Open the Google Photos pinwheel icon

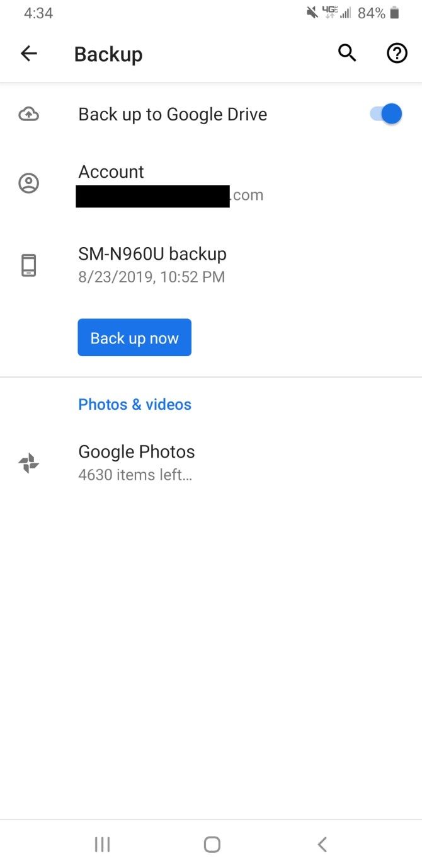[x=28, y=462]
